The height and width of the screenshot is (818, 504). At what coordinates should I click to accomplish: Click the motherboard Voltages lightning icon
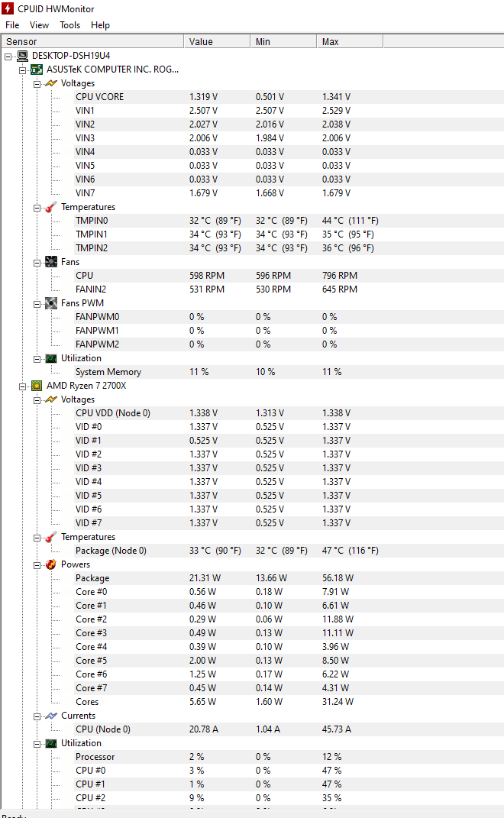pyautogui.click(x=51, y=83)
